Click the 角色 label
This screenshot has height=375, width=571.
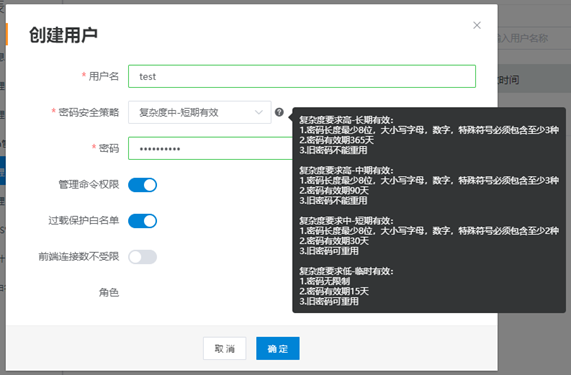109,292
